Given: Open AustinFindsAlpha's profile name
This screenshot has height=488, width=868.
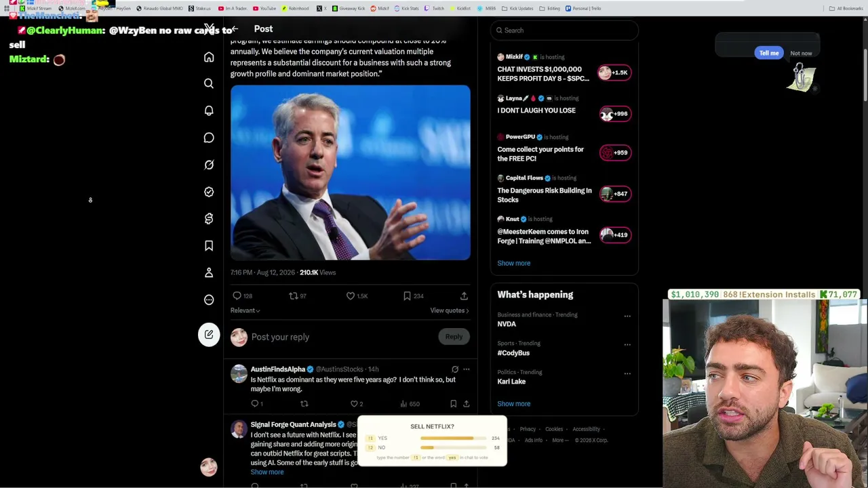Looking at the screenshot, I should click(278, 369).
